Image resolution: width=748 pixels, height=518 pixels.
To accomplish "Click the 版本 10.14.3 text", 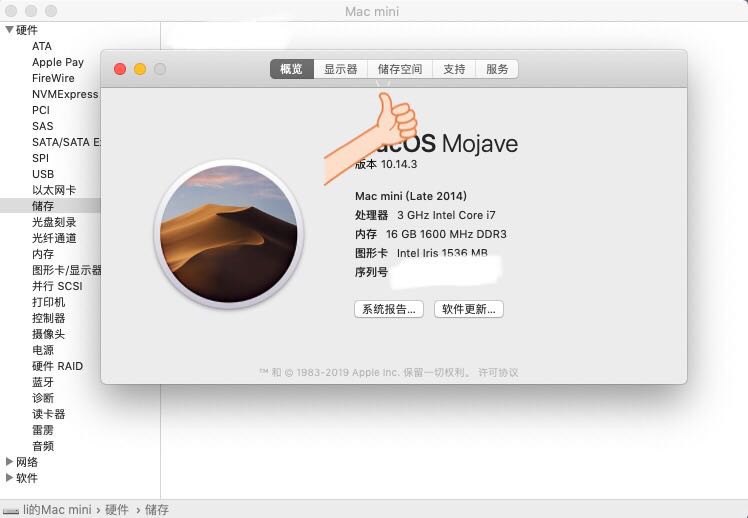I will point(386,165).
